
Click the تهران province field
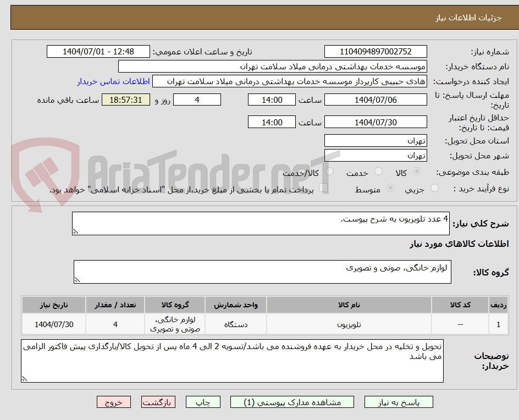pos(376,140)
